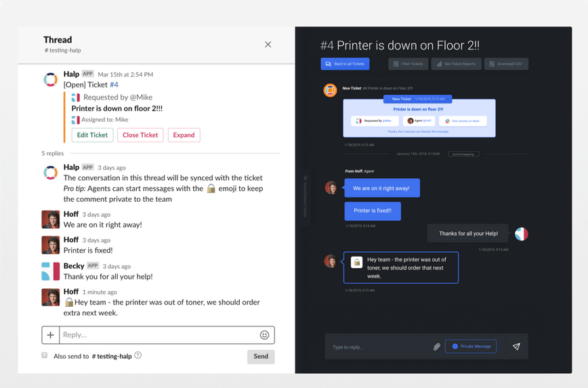Click Hoff's avatar beside the toner message in Thread
588x388 pixels.
pyautogui.click(x=51, y=297)
